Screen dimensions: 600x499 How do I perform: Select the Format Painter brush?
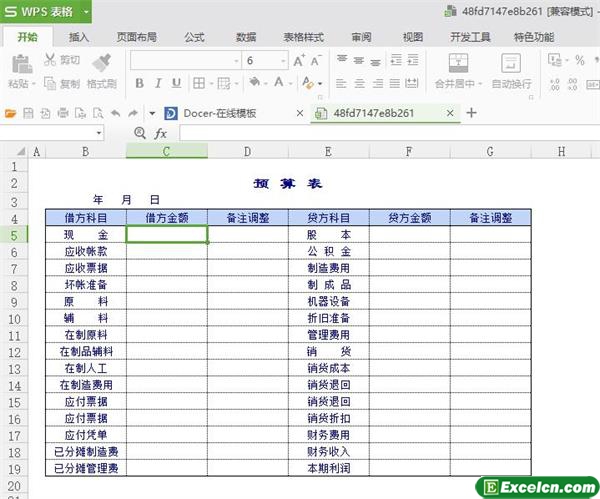(x=101, y=63)
